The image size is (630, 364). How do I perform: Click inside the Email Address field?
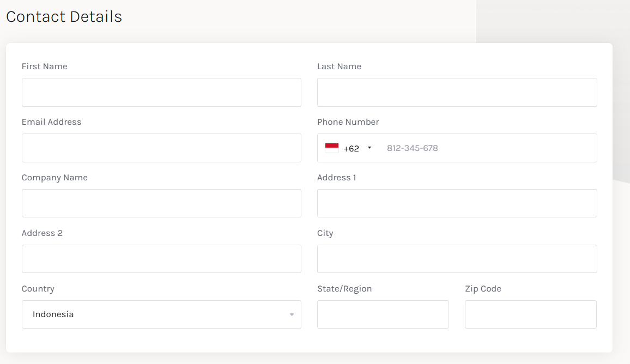161,148
